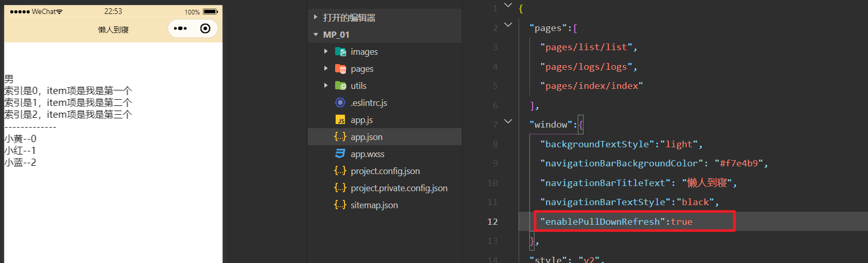Click the 索引是0 list row
Screen dimensions: 868x263
[68, 91]
